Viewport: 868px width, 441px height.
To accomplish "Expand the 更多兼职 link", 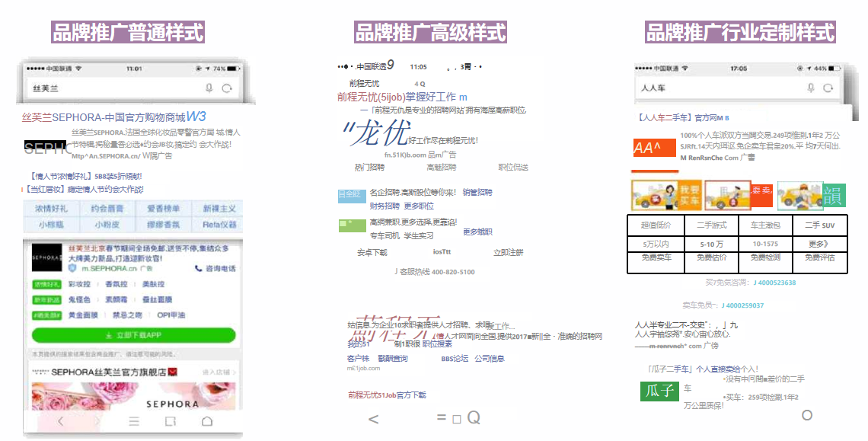I will coord(477,232).
